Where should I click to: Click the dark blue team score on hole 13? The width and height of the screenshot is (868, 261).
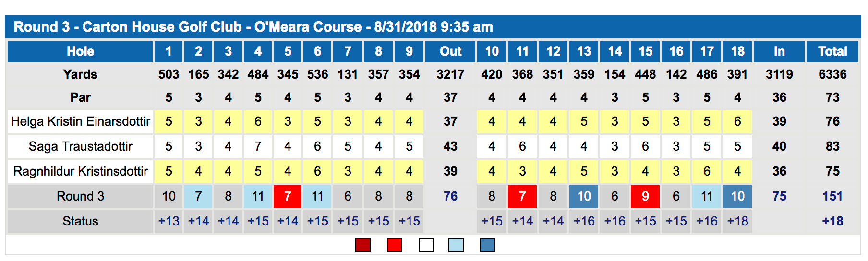point(584,196)
